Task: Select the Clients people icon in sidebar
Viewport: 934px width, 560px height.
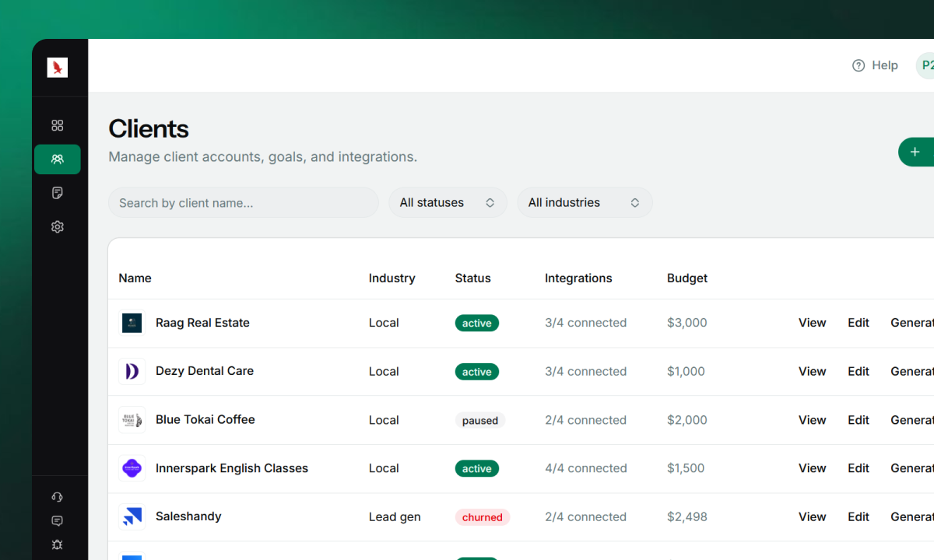Action: [57, 159]
